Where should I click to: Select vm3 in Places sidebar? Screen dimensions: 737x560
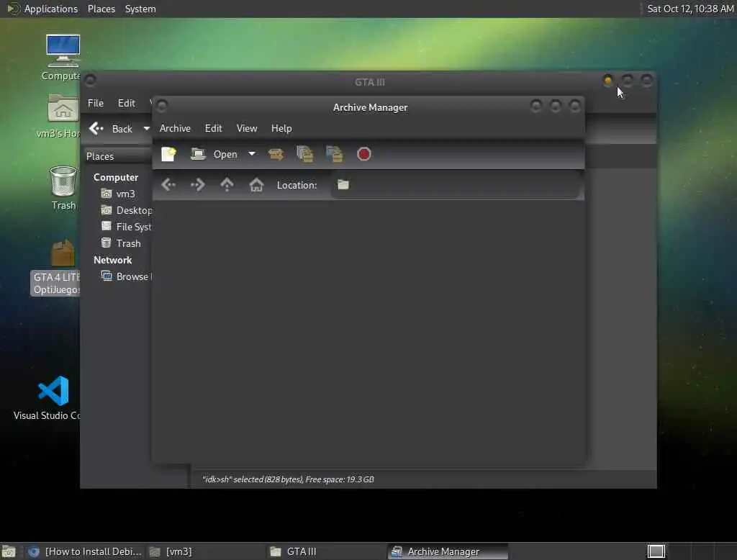[x=119, y=194]
